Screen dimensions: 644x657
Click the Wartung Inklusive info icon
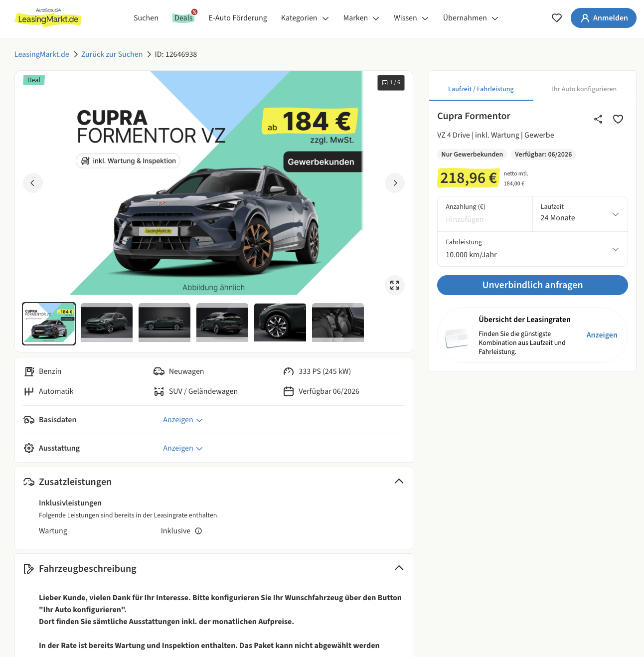(x=198, y=531)
